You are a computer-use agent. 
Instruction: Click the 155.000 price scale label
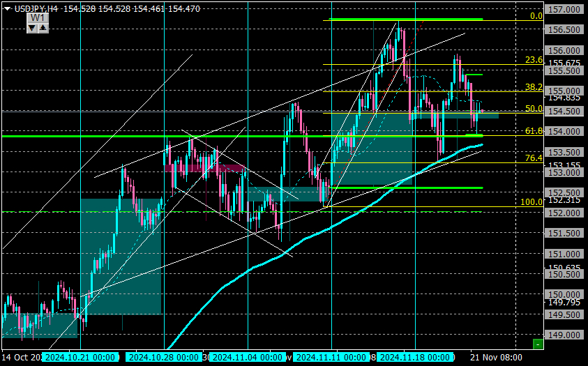(x=564, y=91)
